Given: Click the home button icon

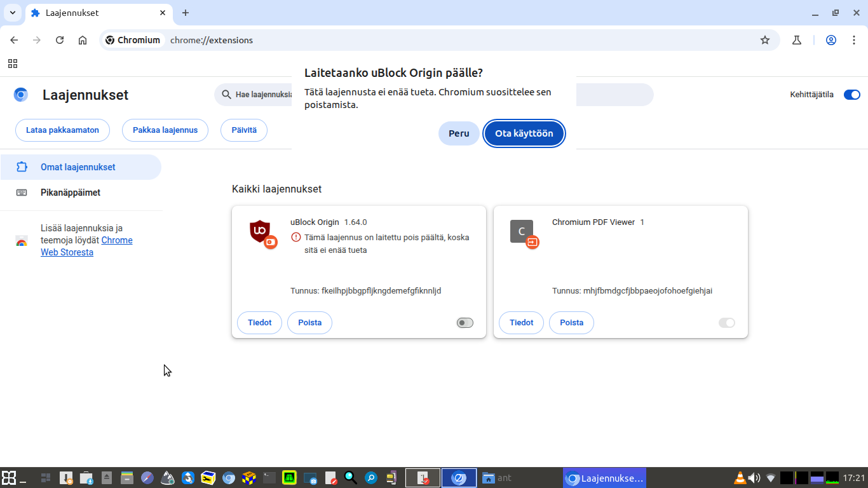Looking at the screenshot, I should [x=83, y=40].
